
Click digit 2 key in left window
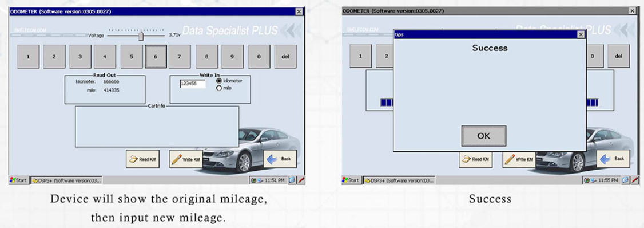(54, 56)
